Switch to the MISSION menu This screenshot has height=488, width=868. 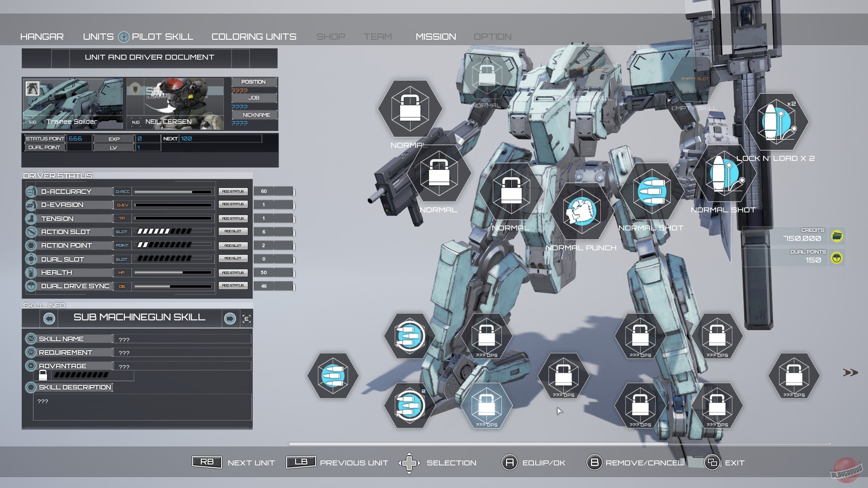coord(435,36)
